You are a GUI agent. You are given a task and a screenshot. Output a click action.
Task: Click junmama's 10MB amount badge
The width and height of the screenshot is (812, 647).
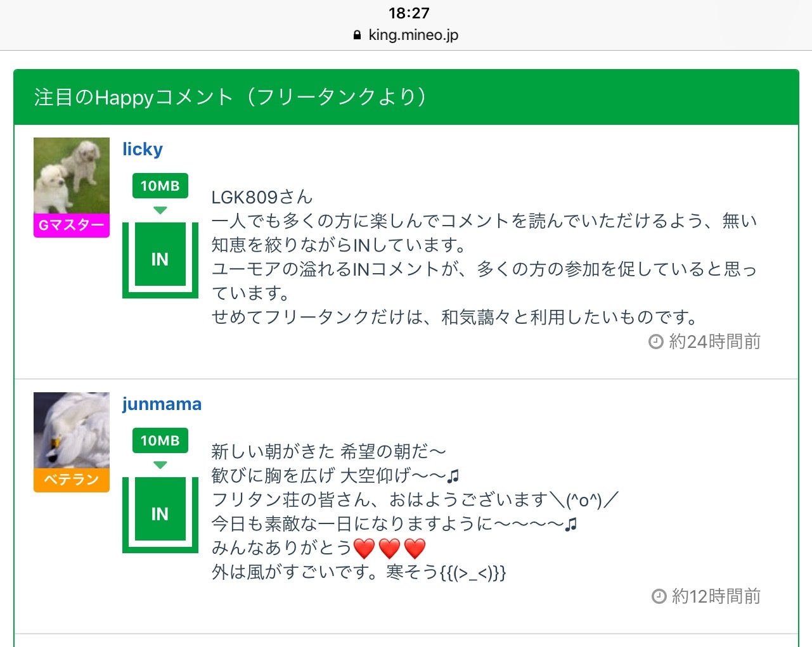coord(160,440)
